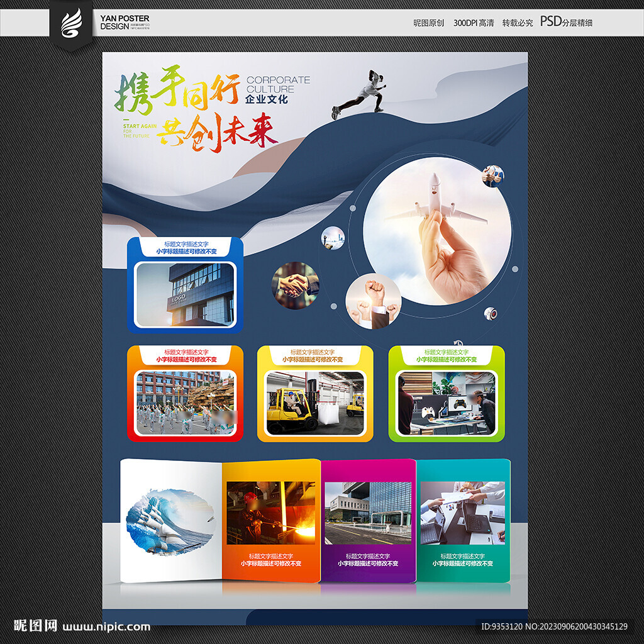Screen dimensions: 644x644
Task: Click the sailing ship wave illustration
Action: (170, 522)
